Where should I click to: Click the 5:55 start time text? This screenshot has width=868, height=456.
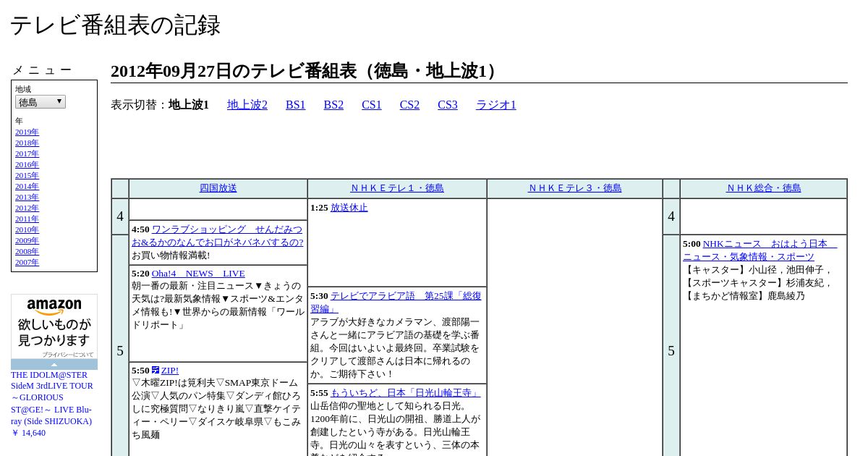coord(319,393)
